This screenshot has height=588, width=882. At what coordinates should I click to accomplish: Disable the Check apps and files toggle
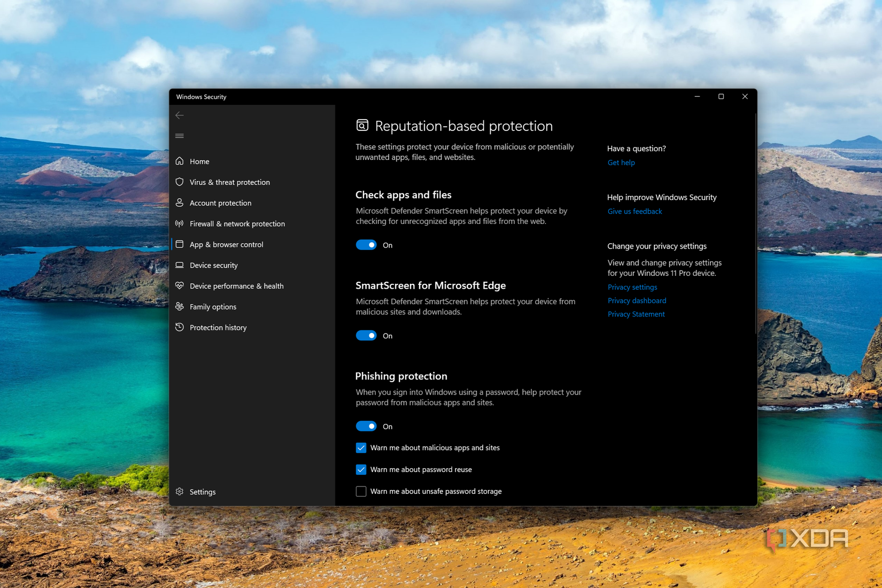click(x=366, y=245)
